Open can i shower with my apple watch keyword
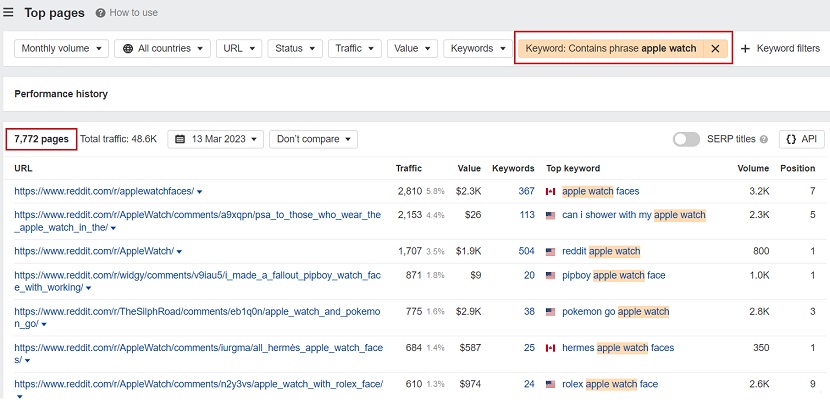Viewport: 830px width, 400px height. pos(634,215)
